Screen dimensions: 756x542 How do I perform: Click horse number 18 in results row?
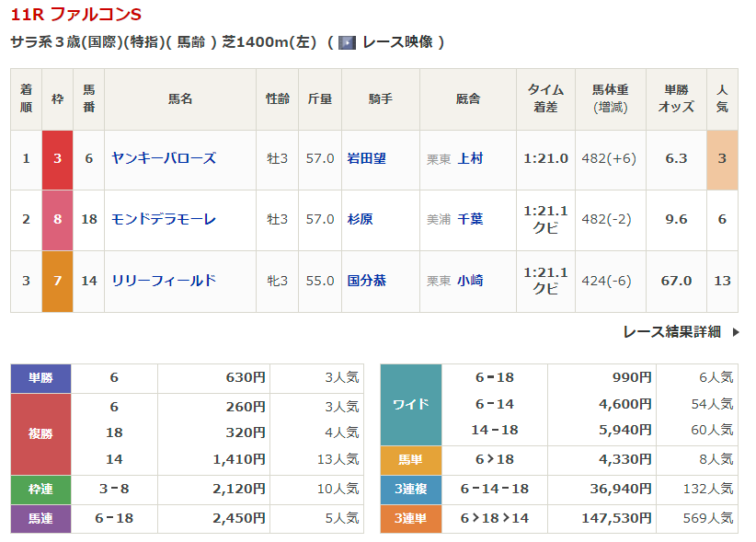click(89, 219)
